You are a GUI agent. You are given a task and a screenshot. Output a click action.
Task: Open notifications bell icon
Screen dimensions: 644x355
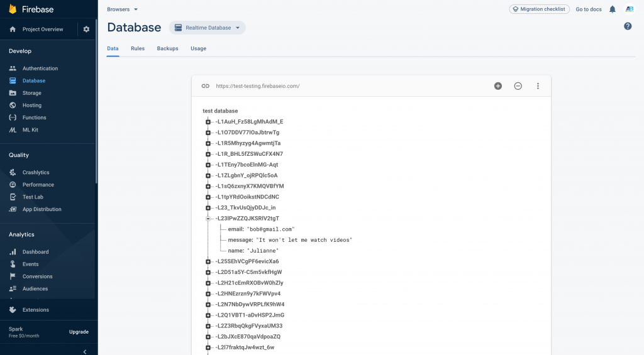tap(613, 9)
